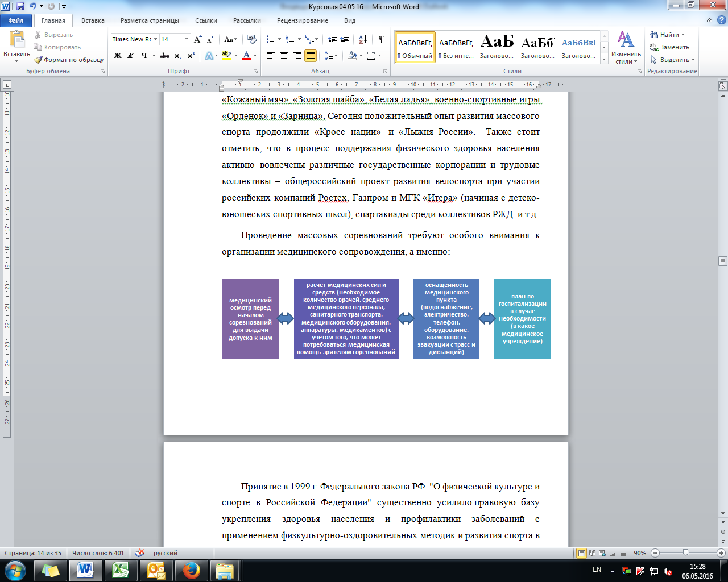Click Формат по образцу format painter
Viewport: 728px width, 582px height.
[69, 60]
